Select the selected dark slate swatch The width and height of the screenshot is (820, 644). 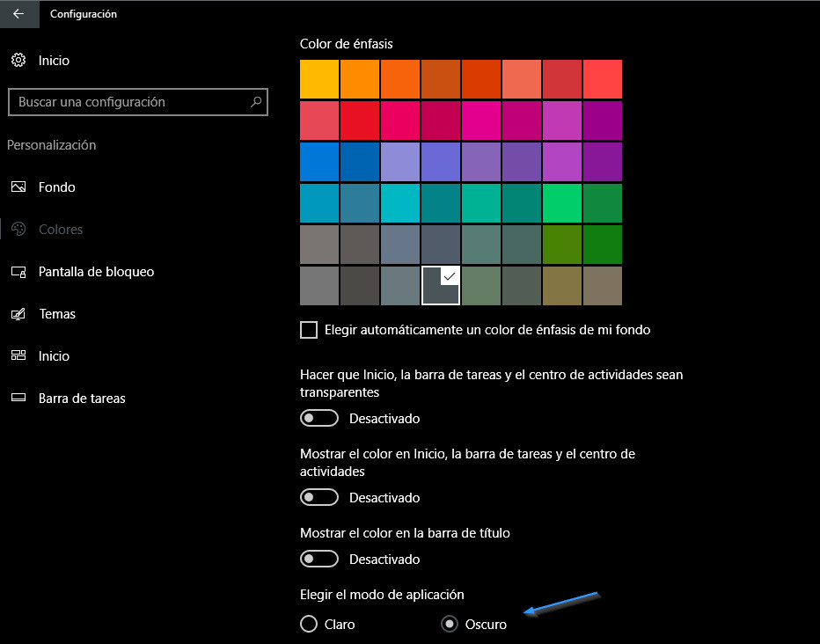click(440, 285)
